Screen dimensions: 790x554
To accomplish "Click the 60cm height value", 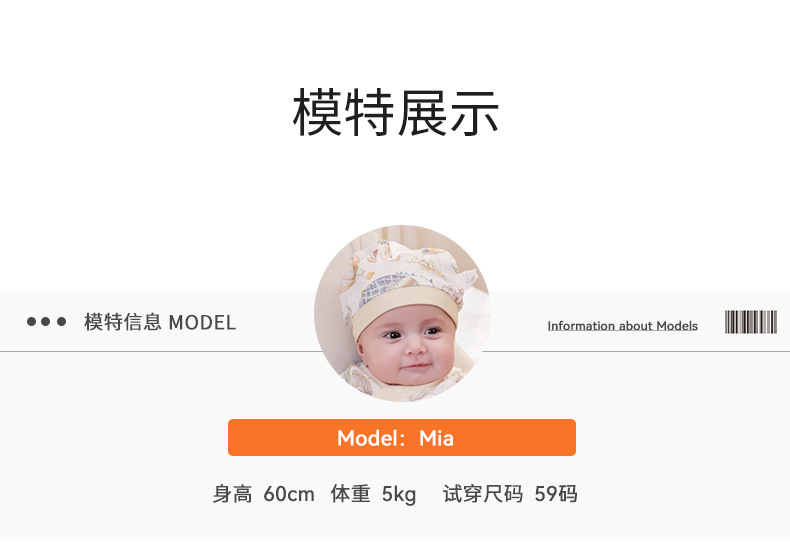I will [x=289, y=495].
